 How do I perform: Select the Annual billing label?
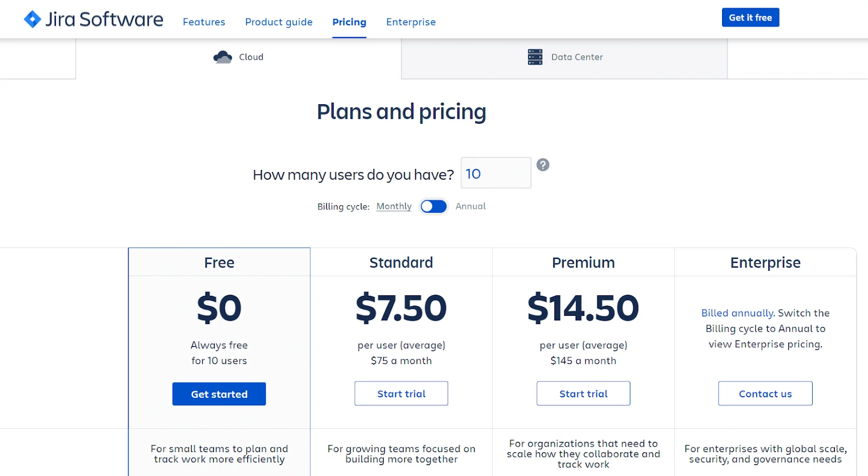470,206
